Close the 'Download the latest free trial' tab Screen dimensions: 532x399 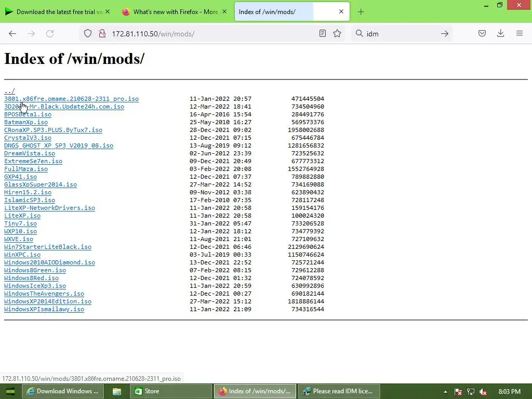pos(107,11)
